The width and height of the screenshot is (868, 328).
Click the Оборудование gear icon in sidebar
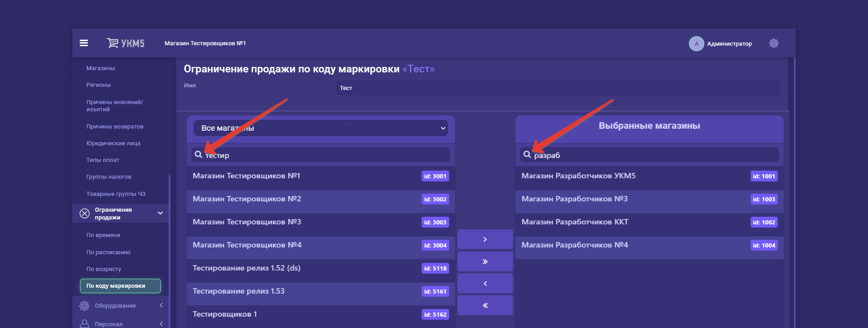coord(85,306)
